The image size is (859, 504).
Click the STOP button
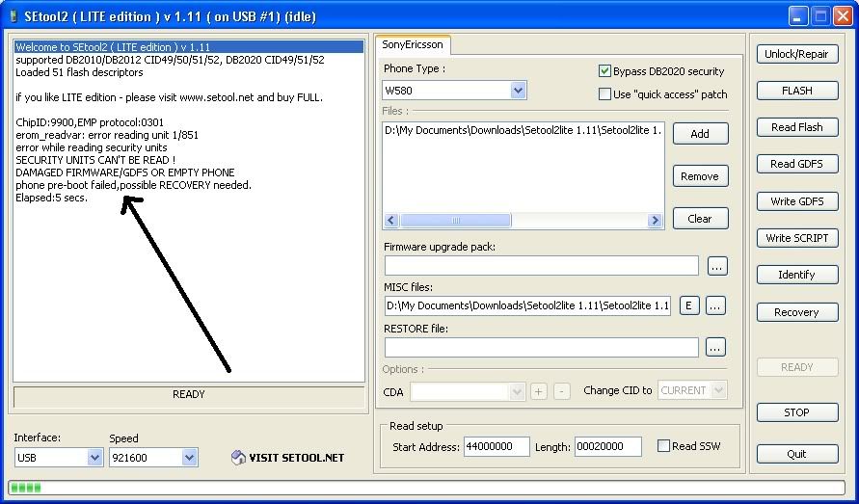click(x=797, y=412)
